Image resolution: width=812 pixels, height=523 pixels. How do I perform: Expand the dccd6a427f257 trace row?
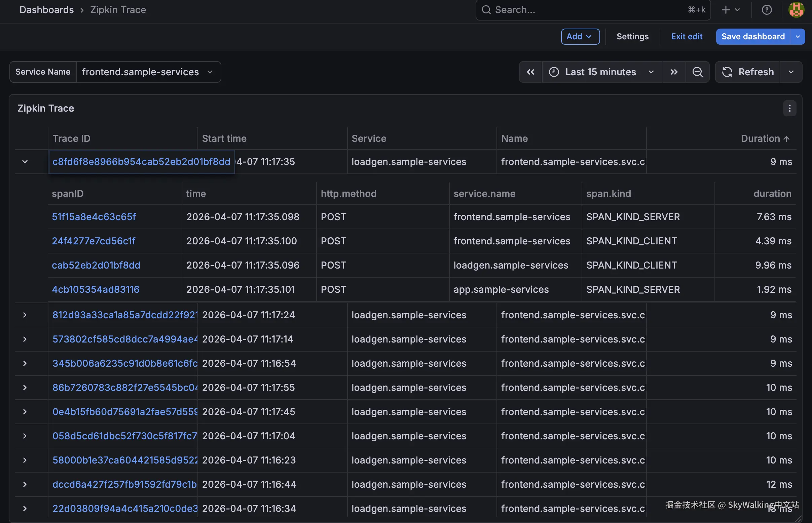[x=25, y=484]
